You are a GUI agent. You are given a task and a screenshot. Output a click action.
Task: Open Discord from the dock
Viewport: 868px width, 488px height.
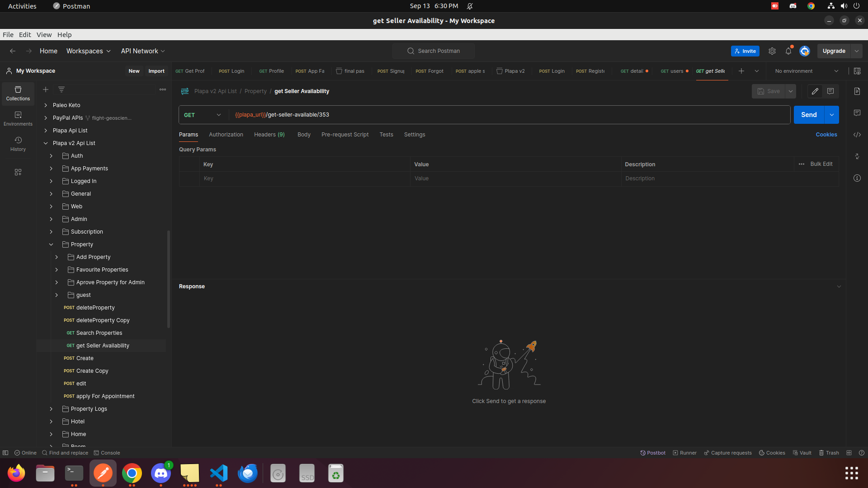click(161, 473)
